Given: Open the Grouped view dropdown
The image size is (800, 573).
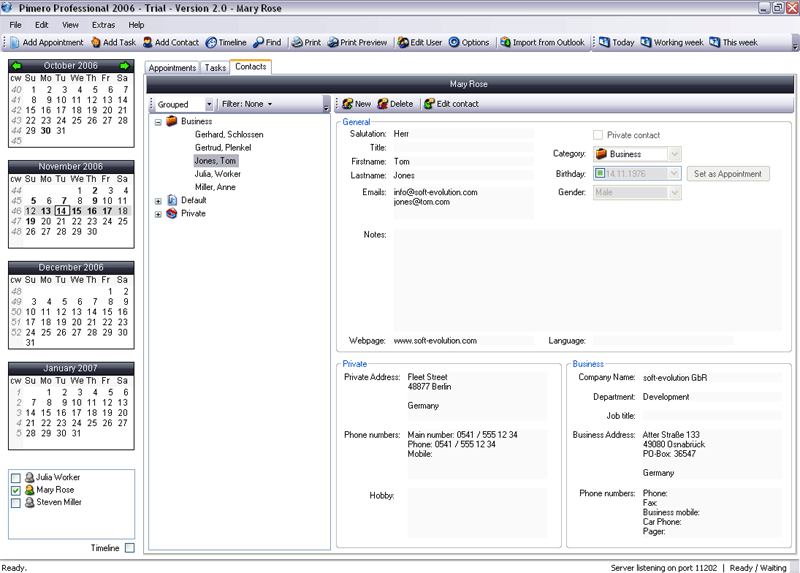Looking at the screenshot, I should [209, 104].
